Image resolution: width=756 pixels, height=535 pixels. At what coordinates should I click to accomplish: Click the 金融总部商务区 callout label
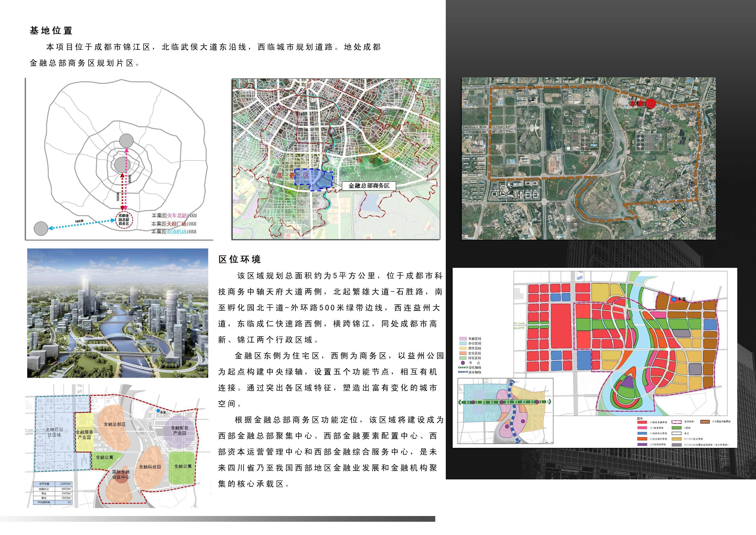pyautogui.click(x=369, y=186)
